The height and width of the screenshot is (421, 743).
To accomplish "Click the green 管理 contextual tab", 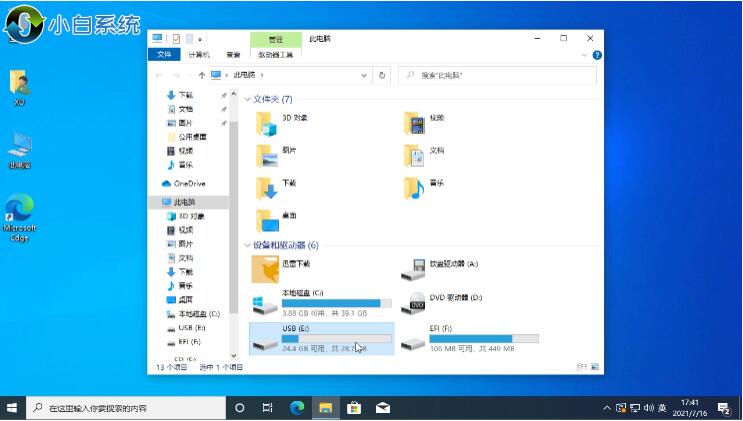I will click(x=275, y=39).
